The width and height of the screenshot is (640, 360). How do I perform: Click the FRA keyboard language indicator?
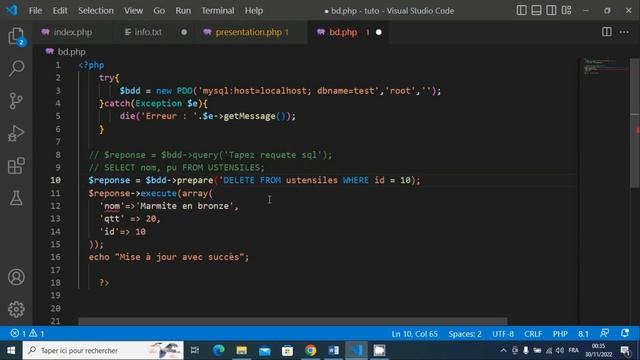click(x=573, y=350)
